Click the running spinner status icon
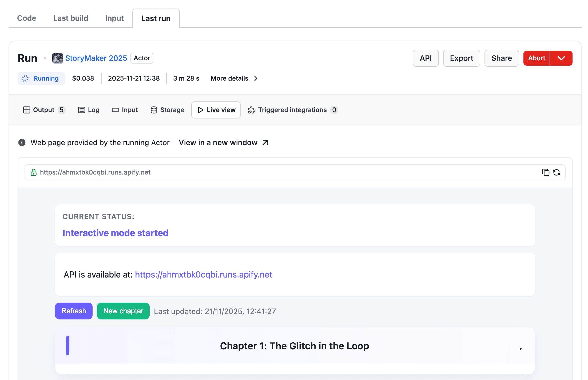 tap(25, 78)
